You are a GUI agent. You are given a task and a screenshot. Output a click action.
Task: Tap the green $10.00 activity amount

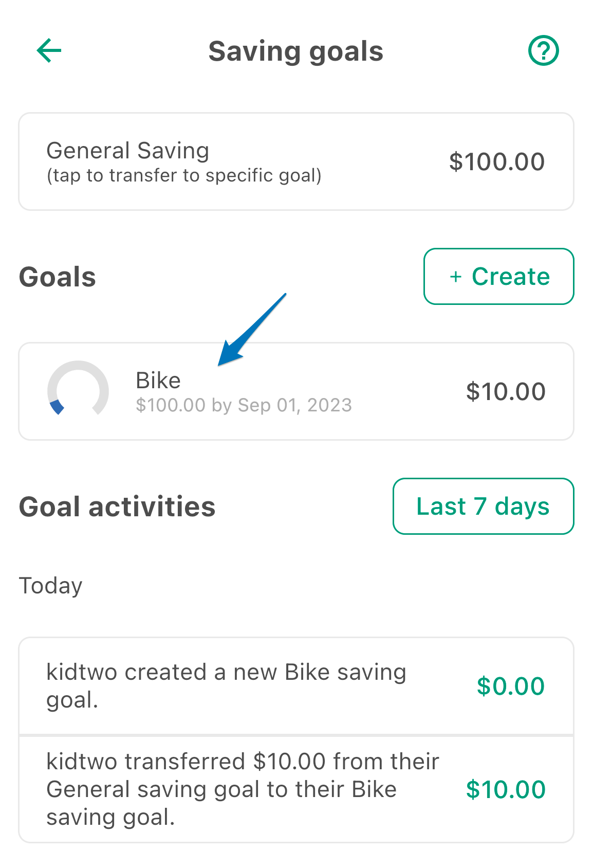(x=506, y=789)
